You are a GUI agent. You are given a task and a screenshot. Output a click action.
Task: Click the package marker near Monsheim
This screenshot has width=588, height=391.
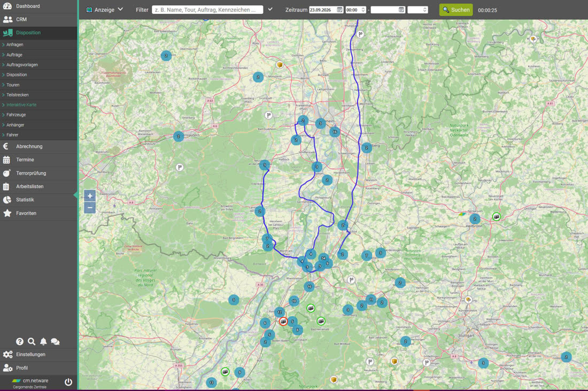point(280,65)
